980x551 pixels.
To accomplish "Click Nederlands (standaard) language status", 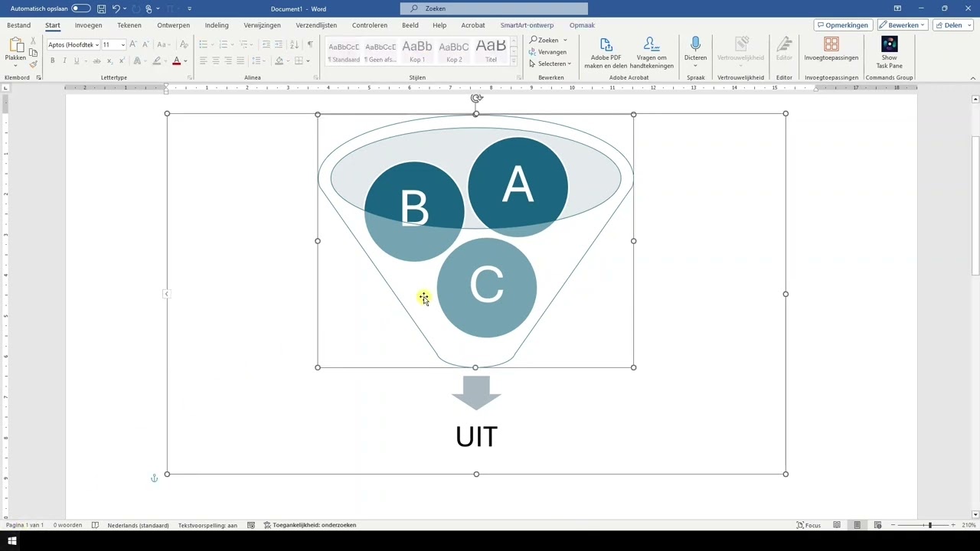I will pos(138,525).
